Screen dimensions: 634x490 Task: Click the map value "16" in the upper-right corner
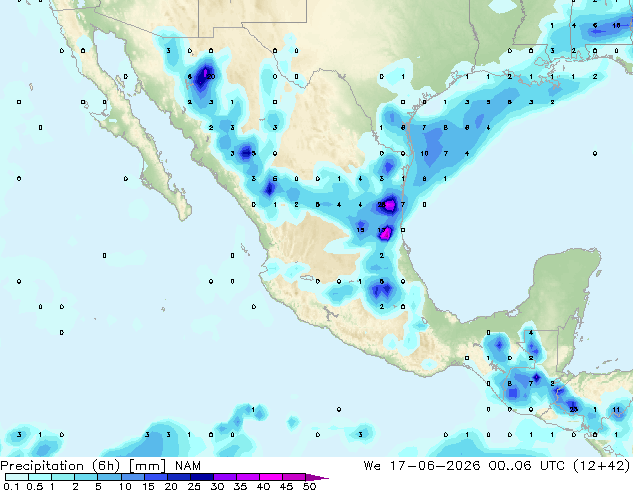point(616,25)
